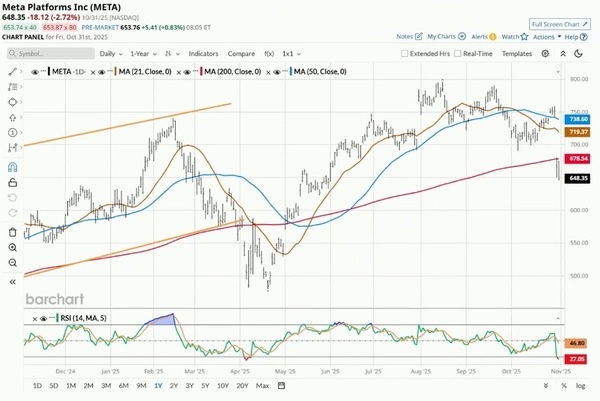This screenshot has width=600, height=401.
Task: Open the Daily interval dropdown
Action: tap(110, 53)
